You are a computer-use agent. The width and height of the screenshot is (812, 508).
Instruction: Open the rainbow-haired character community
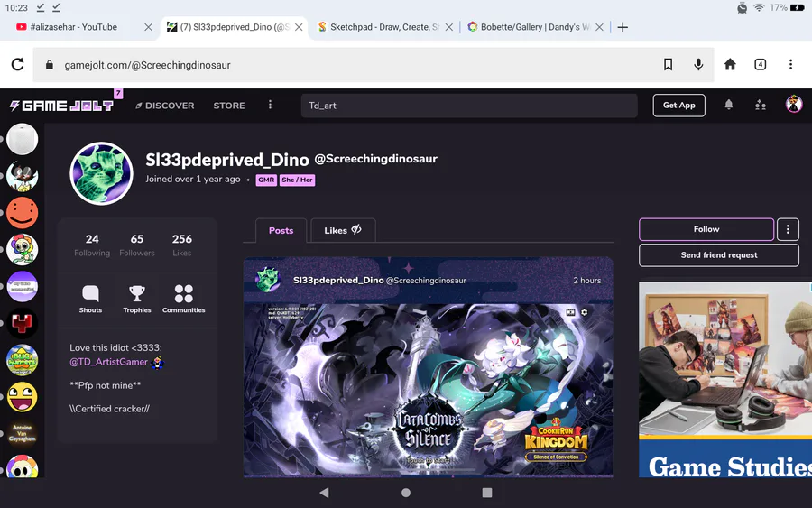22,249
